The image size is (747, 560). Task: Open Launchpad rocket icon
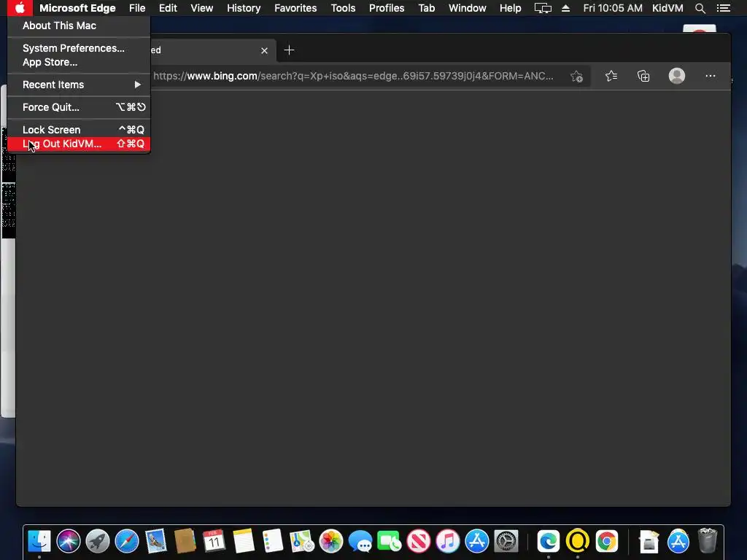pos(98,541)
